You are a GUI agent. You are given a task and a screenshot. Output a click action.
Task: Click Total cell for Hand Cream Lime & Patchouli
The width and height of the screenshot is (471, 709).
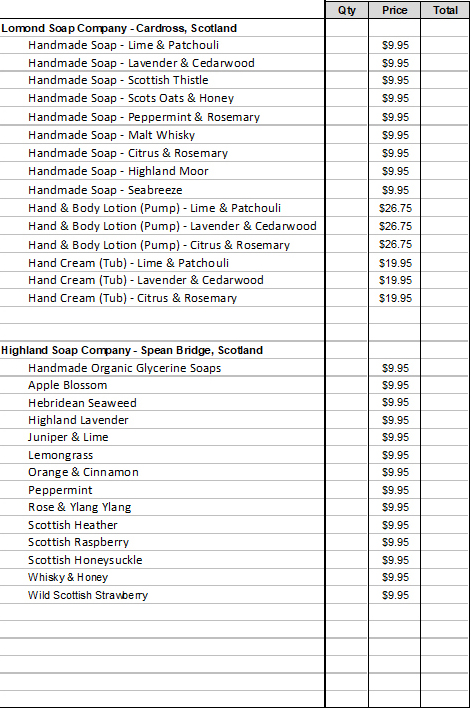click(445, 263)
